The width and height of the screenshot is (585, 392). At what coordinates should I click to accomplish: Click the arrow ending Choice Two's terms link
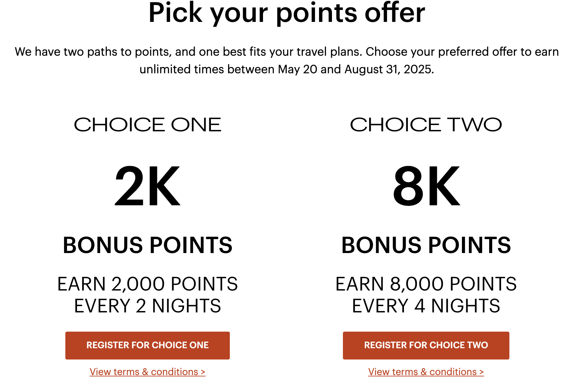click(482, 372)
